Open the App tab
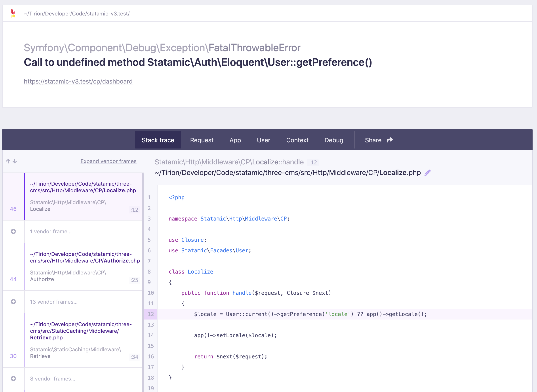 pyautogui.click(x=235, y=140)
